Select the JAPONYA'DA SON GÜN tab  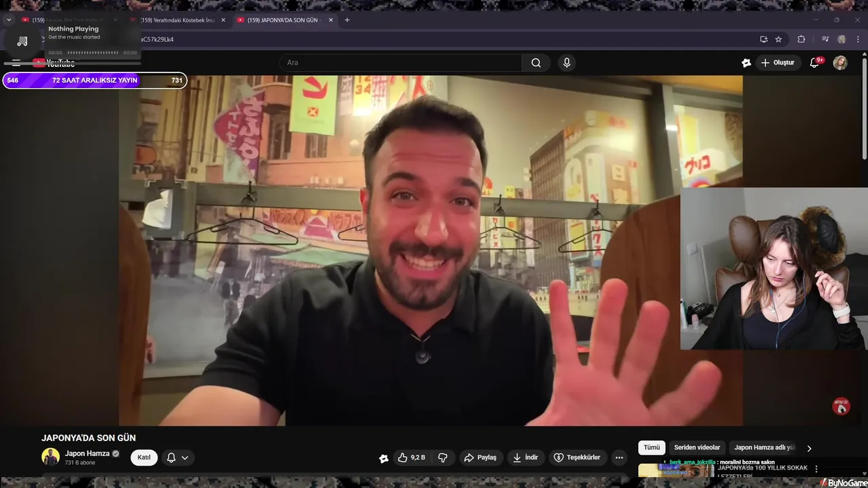tap(283, 20)
